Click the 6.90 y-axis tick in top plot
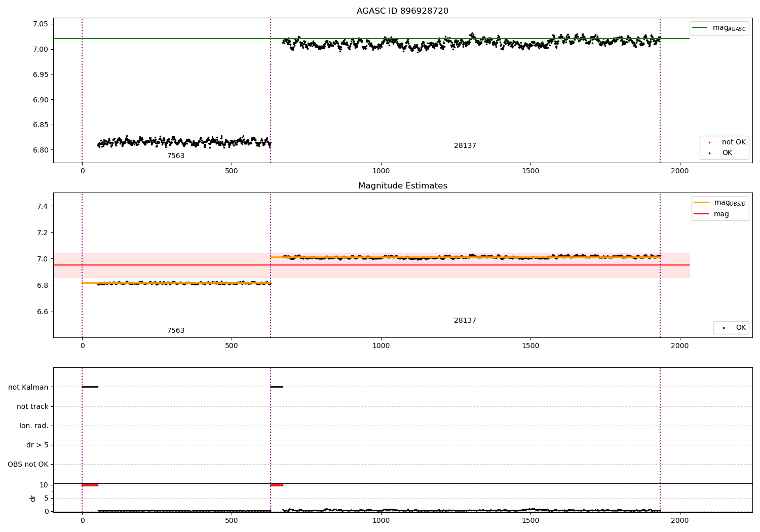760x532 pixels. (x=40, y=100)
